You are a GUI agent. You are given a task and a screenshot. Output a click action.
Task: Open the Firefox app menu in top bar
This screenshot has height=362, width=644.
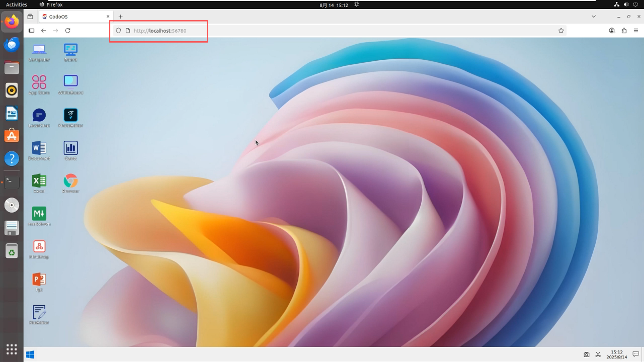[51, 5]
